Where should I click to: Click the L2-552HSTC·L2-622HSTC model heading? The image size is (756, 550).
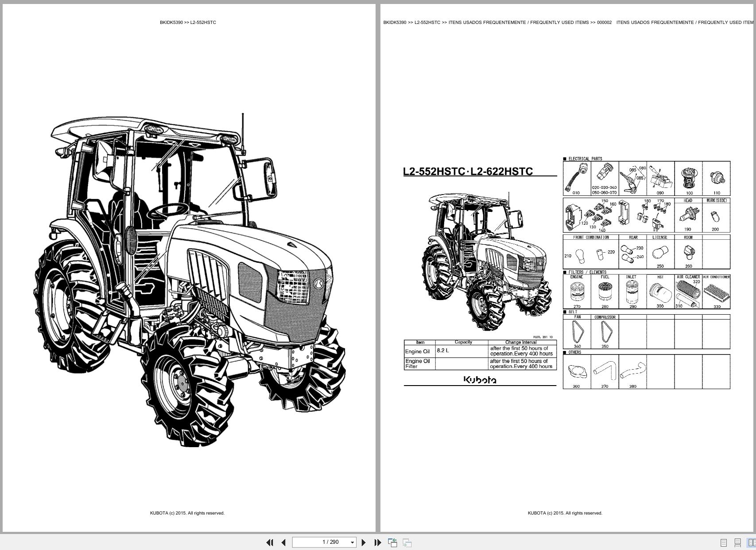(468, 172)
